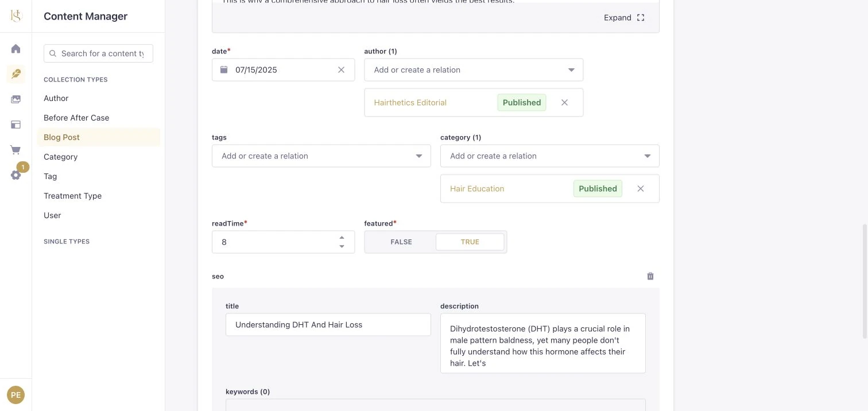Click the Expand editor button
Image resolution: width=868 pixels, height=411 pixels.
[x=624, y=18]
